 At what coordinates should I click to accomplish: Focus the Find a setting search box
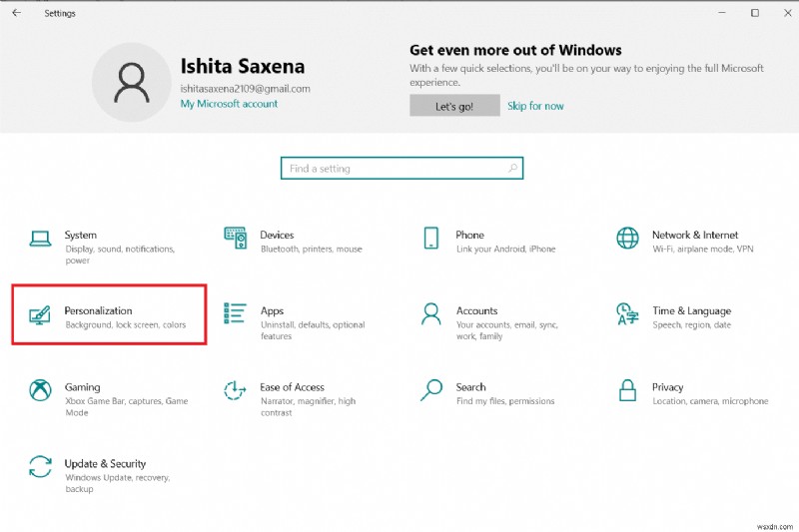point(395,169)
